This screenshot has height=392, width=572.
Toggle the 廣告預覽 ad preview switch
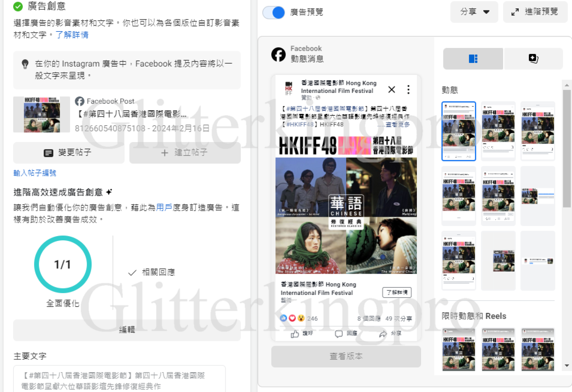[274, 13]
